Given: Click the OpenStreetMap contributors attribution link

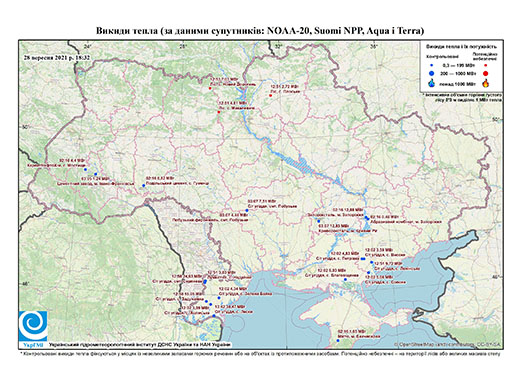Looking at the screenshot, I should point(447,344).
